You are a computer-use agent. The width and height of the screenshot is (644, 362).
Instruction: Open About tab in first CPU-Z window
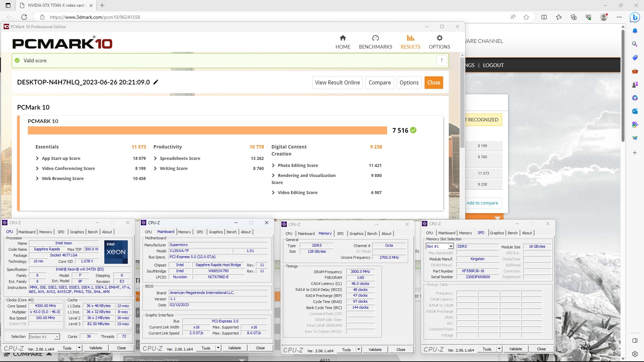[x=107, y=232]
